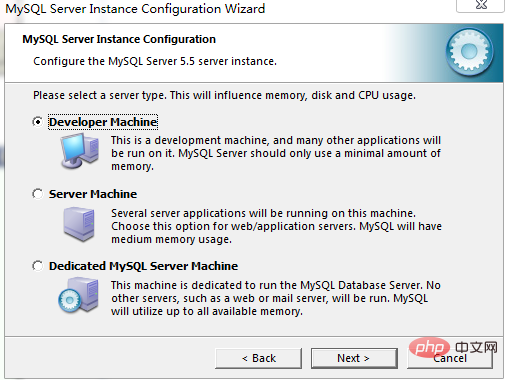Select the Developer Machine radio button

(x=38, y=122)
